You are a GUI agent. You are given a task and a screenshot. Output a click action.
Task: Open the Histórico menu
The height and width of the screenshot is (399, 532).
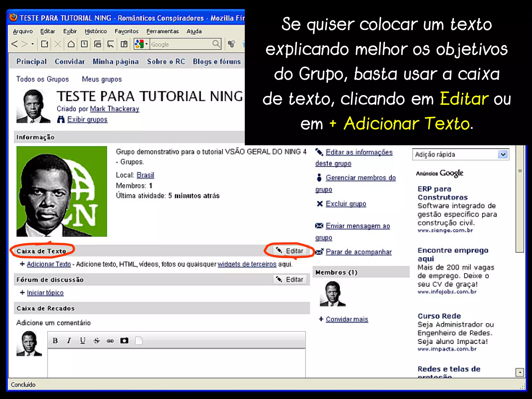click(x=96, y=31)
